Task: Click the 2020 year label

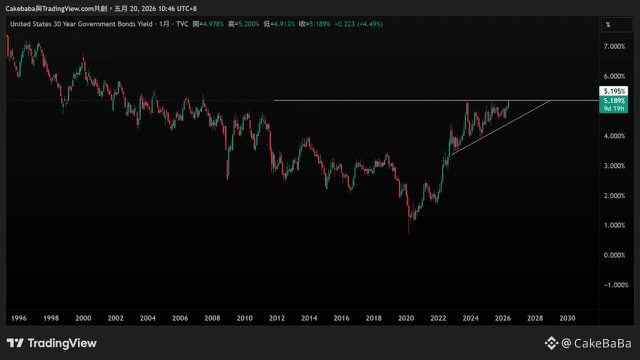Action: click(406, 318)
